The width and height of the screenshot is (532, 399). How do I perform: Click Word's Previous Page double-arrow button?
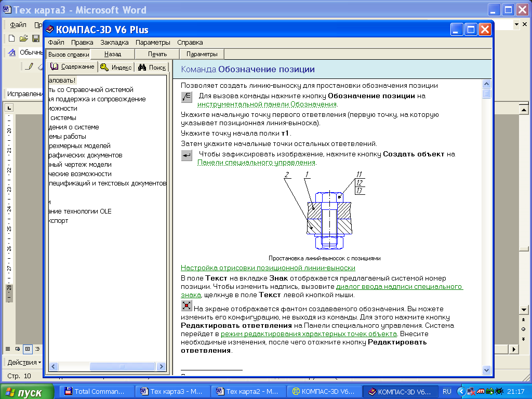point(524,320)
